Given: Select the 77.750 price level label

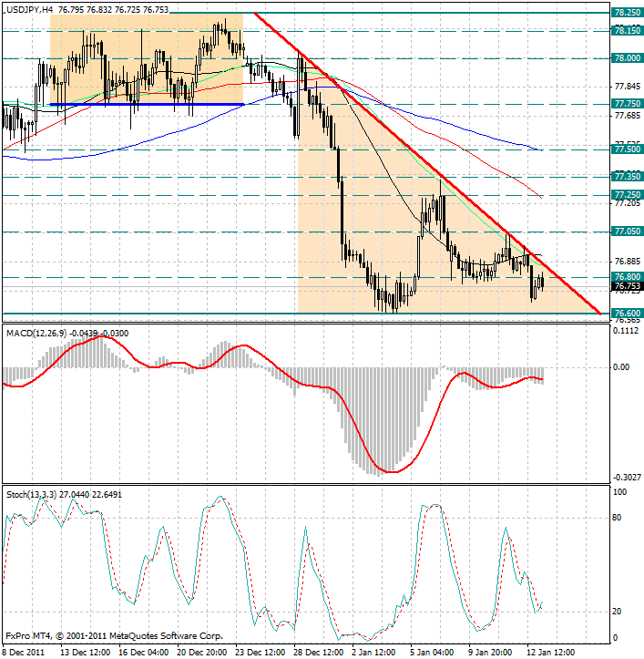Looking at the screenshot, I should click(628, 103).
